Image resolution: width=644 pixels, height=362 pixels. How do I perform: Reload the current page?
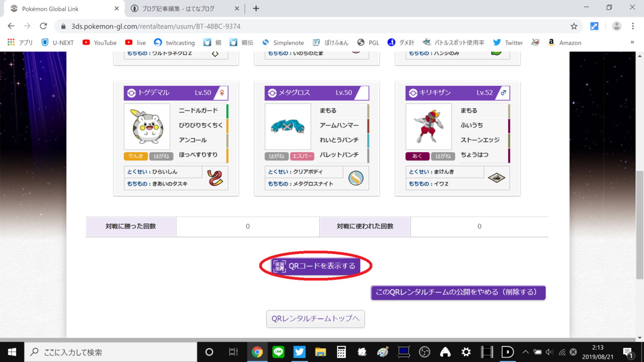[43, 26]
